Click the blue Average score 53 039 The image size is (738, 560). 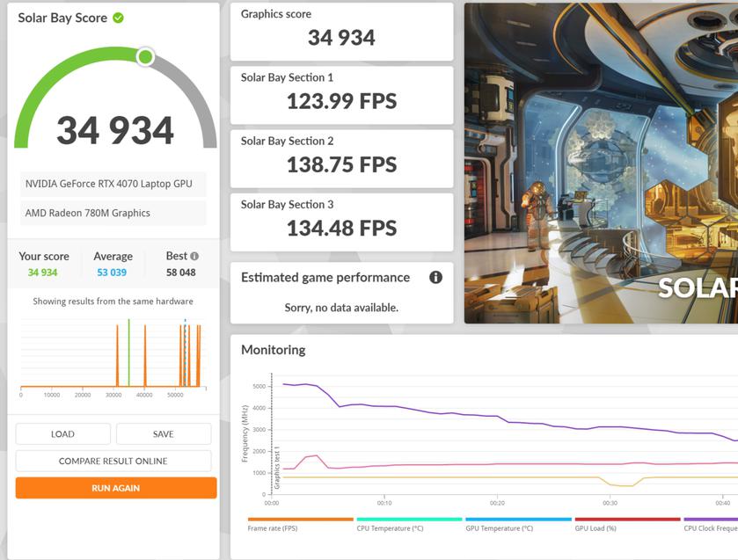112,273
